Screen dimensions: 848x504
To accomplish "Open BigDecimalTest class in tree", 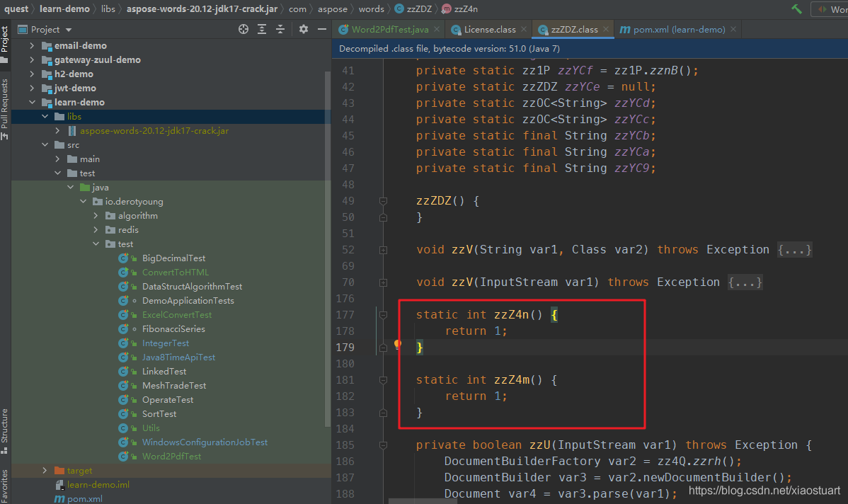I will coord(173,258).
